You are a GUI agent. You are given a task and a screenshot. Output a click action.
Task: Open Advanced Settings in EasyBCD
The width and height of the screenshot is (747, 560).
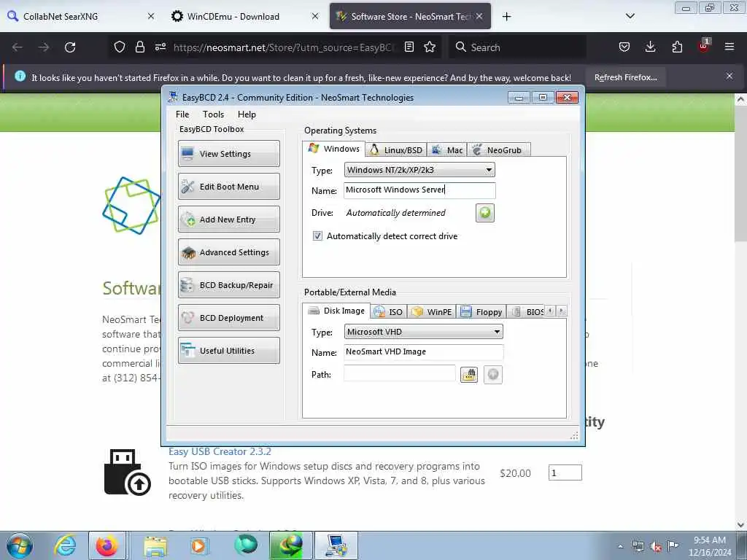(x=228, y=252)
